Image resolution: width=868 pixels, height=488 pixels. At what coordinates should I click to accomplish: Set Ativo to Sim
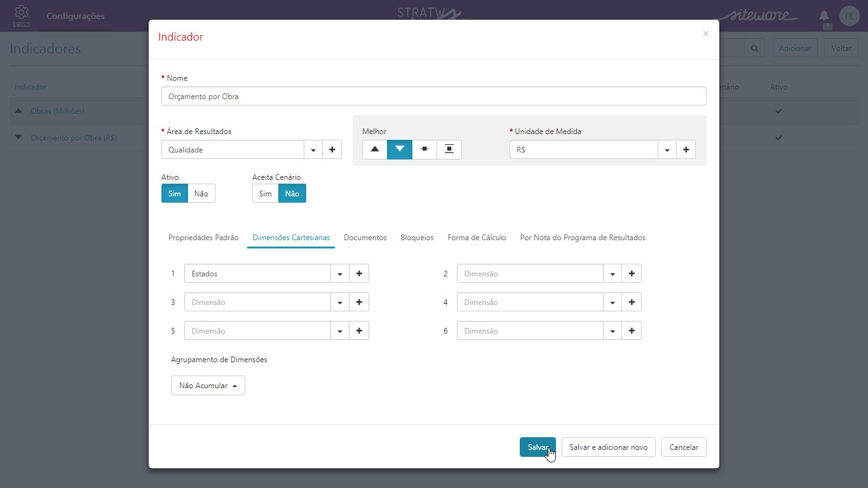click(x=175, y=193)
